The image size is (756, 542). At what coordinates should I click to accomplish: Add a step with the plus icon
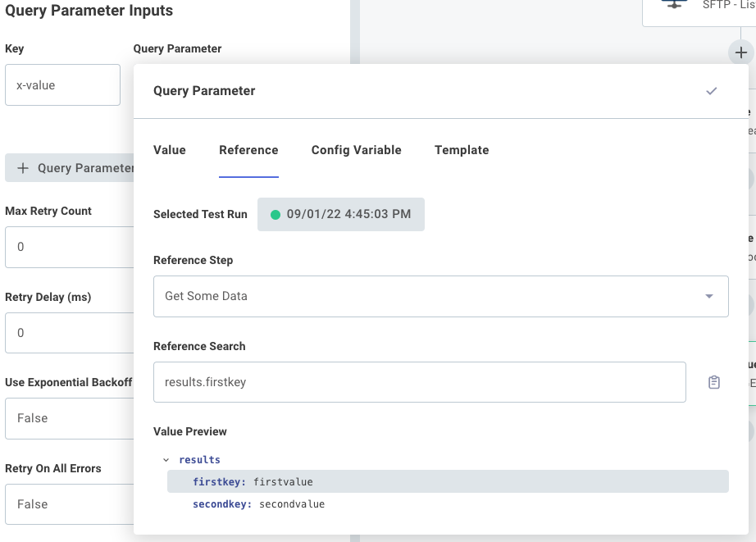pyautogui.click(x=741, y=52)
